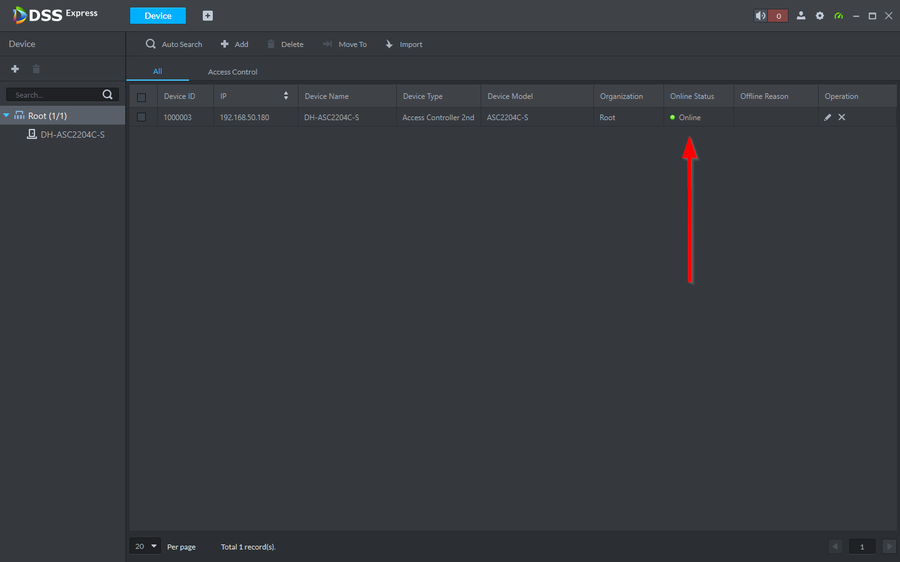This screenshot has height=562, width=900.
Task: Maximize the DSS Express window
Action: (872, 16)
